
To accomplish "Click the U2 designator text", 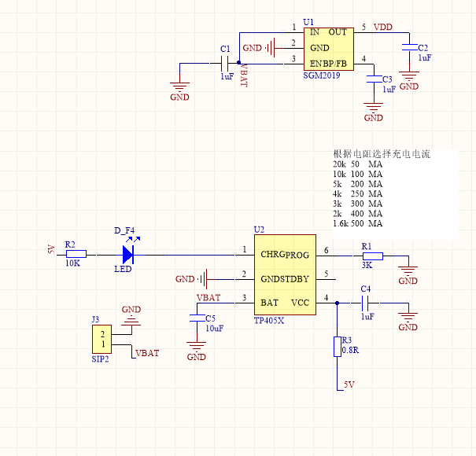I will [x=260, y=230].
